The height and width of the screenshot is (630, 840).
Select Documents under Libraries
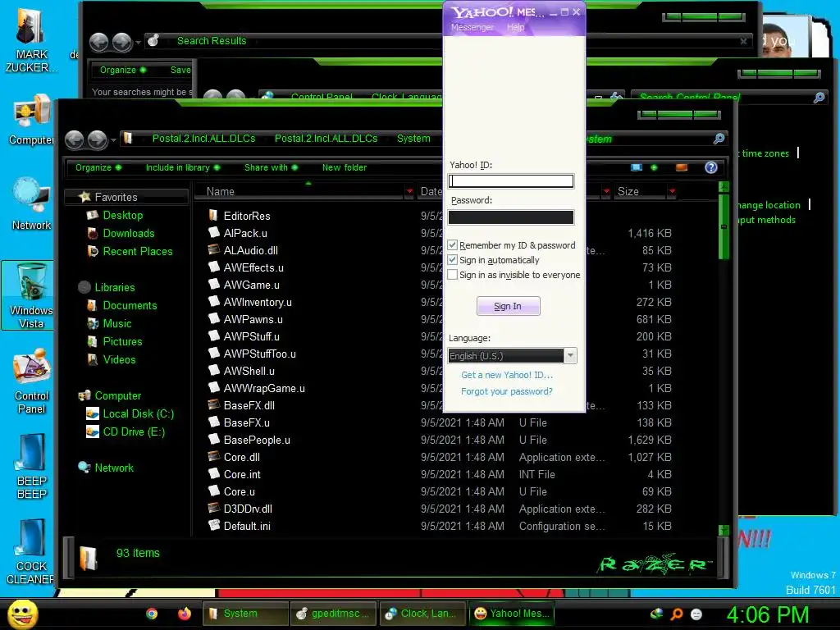click(130, 305)
